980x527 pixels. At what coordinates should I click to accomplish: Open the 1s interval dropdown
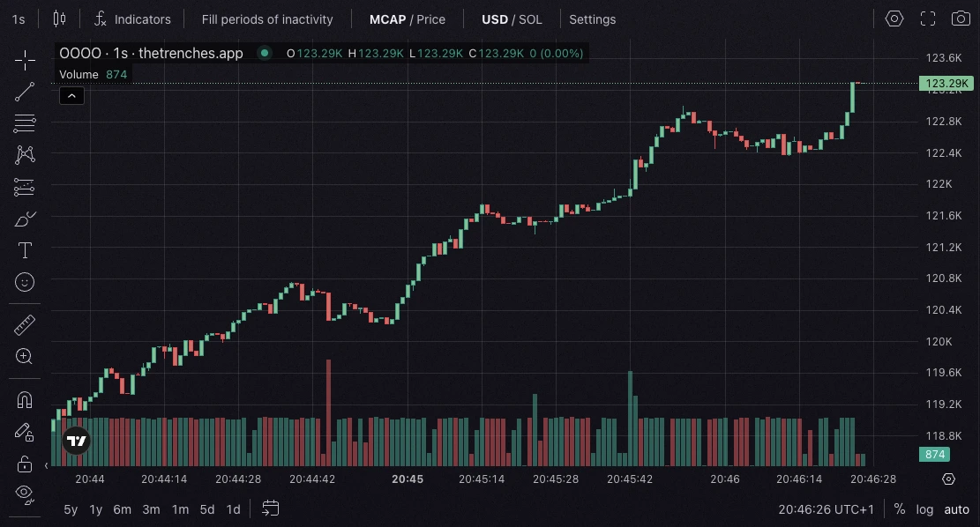click(18, 19)
